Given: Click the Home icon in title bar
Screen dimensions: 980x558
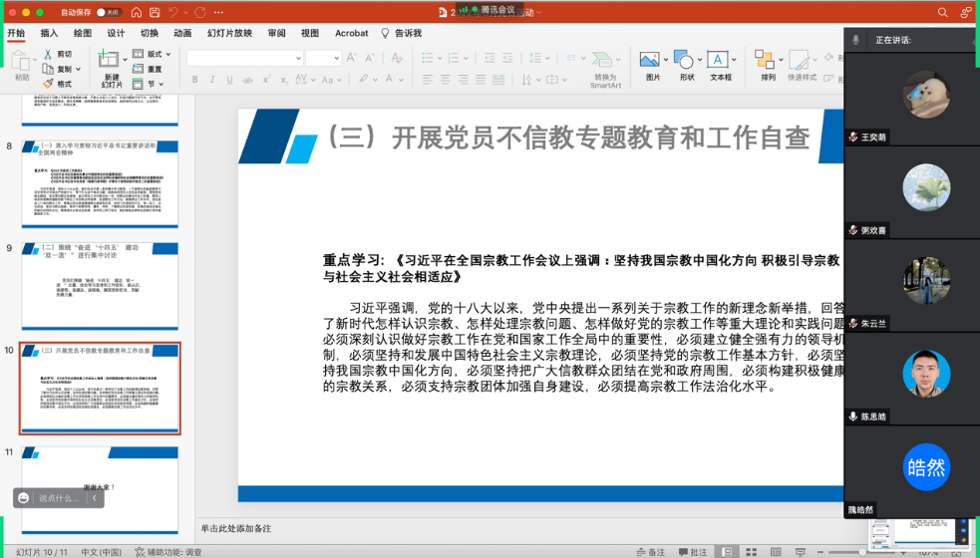Looking at the screenshot, I should click(x=137, y=12).
